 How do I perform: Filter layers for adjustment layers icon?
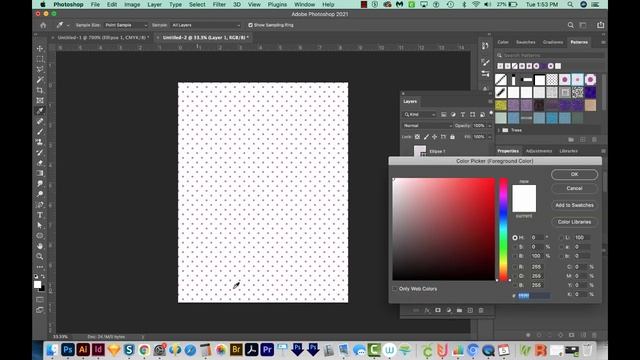pyautogui.click(x=453, y=115)
